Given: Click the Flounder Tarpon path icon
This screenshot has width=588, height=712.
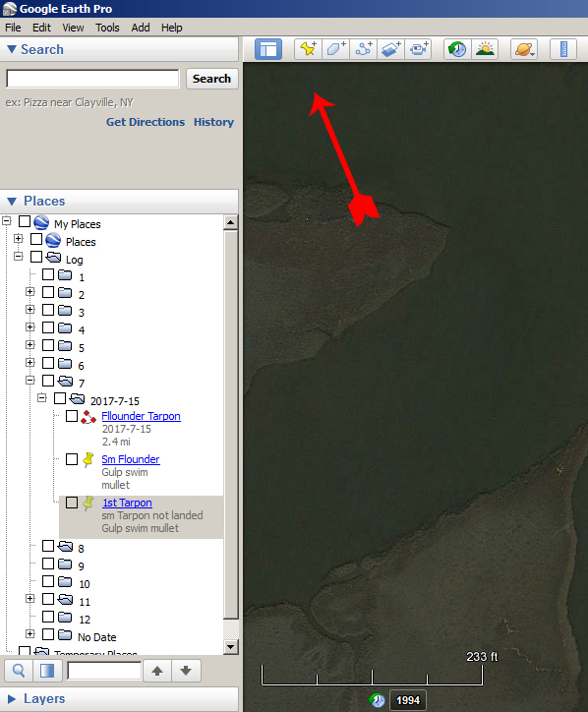Looking at the screenshot, I should click(x=88, y=416).
